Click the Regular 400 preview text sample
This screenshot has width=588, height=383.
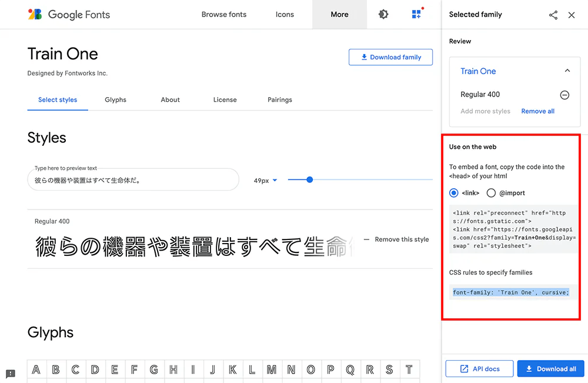pyautogui.click(x=194, y=247)
